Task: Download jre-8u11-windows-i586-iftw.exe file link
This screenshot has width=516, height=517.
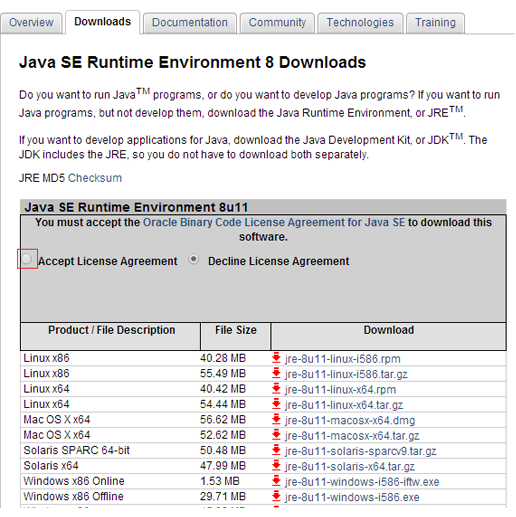Action: [362, 482]
